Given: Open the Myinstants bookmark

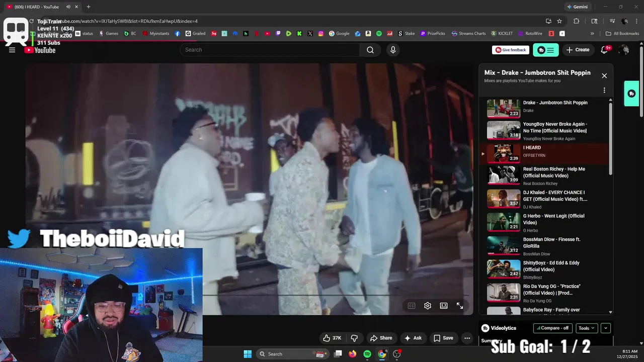Looking at the screenshot, I should pos(156,34).
